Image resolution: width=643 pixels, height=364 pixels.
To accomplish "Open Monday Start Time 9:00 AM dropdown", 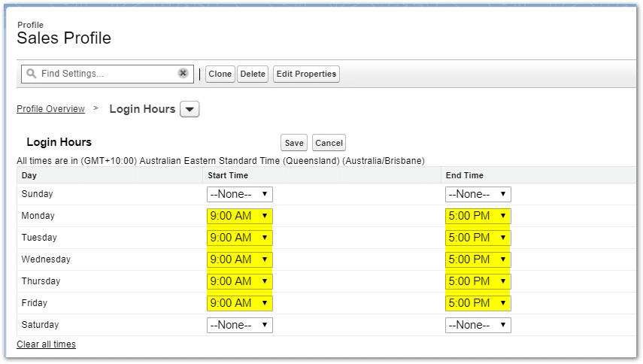I will (239, 216).
